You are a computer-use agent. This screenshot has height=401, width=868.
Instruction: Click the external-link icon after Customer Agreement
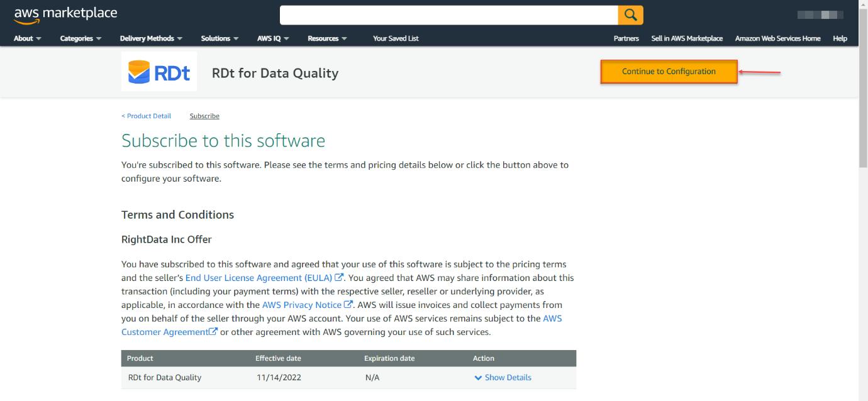tap(213, 332)
